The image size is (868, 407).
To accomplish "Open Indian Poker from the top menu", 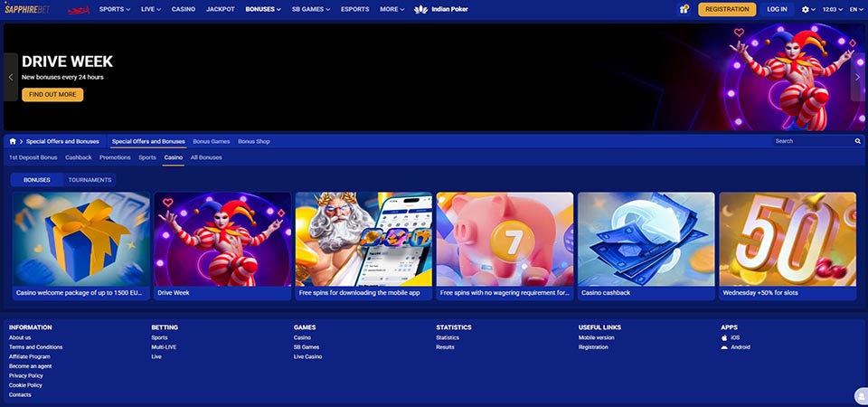I will 441,9.
